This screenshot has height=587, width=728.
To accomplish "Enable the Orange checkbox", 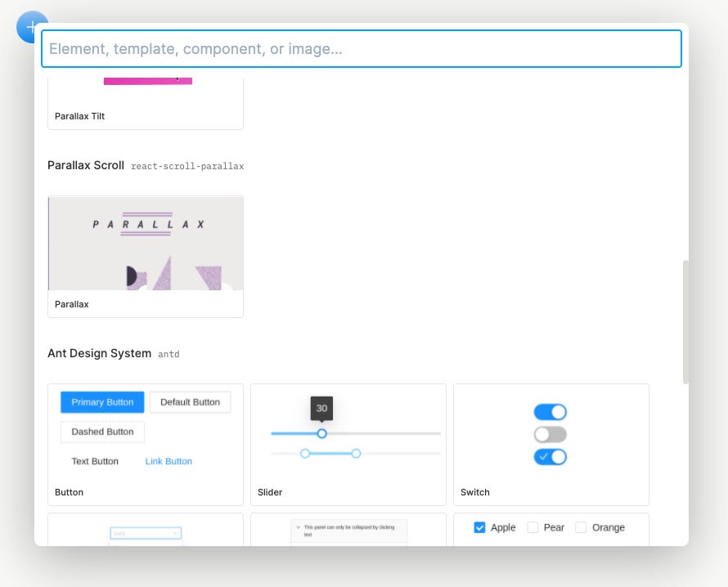I will click(582, 527).
